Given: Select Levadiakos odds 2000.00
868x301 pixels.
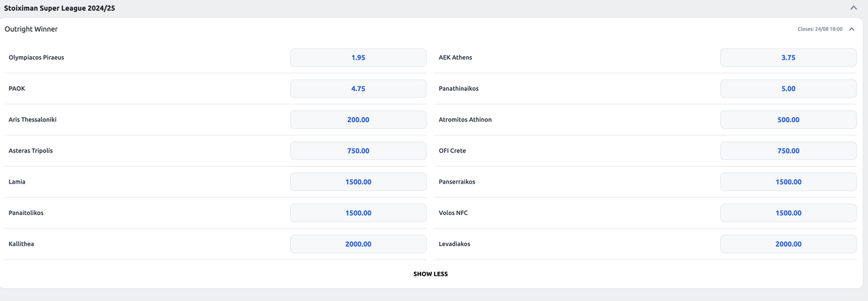Looking at the screenshot, I should 788,244.
